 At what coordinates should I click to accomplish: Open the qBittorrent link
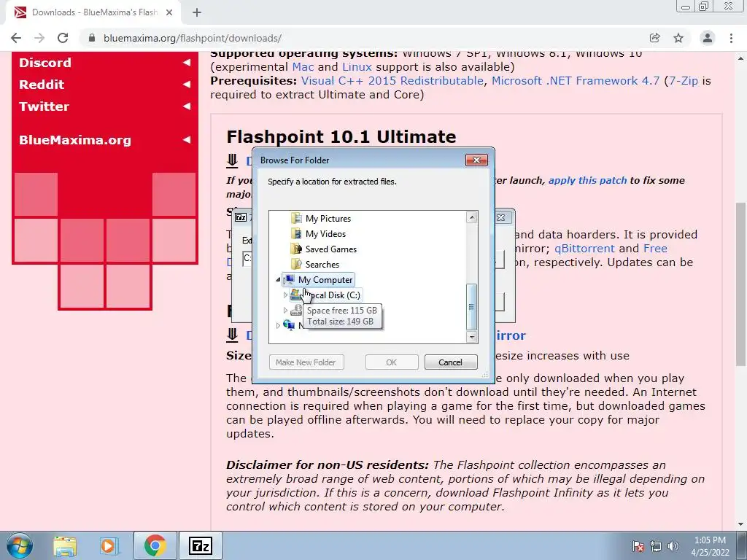coord(584,249)
